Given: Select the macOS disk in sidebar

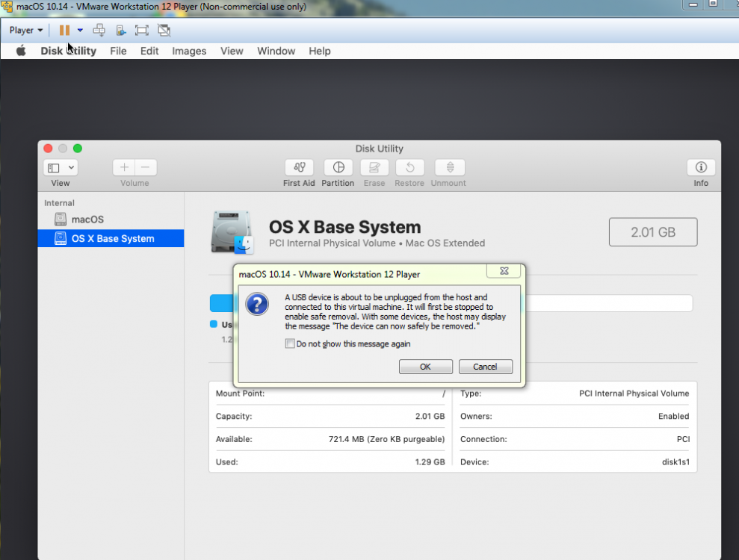Looking at the screenshot, I should click(x=111, y=220).
